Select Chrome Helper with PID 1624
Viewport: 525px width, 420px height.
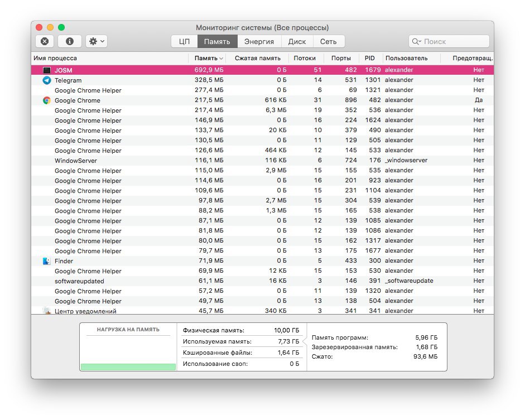(x=88, y=120)
